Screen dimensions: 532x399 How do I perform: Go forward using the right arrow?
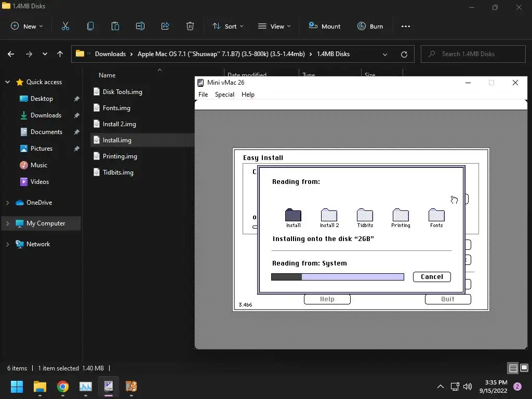(29, 54)
